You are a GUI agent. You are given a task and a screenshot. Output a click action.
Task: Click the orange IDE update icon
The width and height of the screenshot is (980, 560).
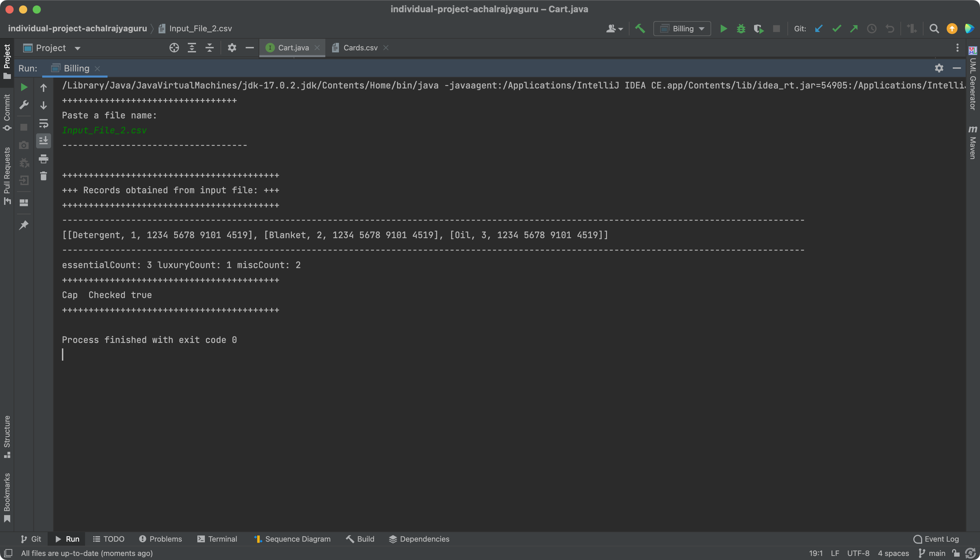(952, 29)
